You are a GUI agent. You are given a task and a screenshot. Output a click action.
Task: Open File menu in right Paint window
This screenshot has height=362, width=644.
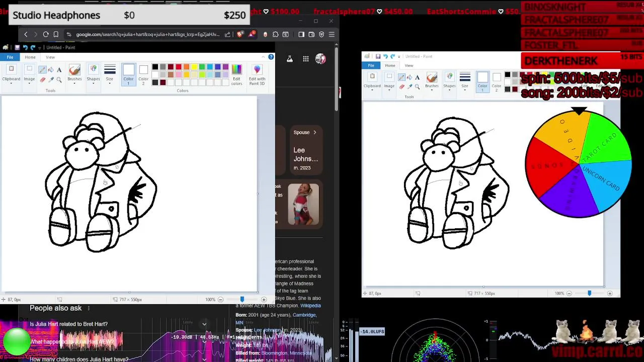(x=371, y=65)
